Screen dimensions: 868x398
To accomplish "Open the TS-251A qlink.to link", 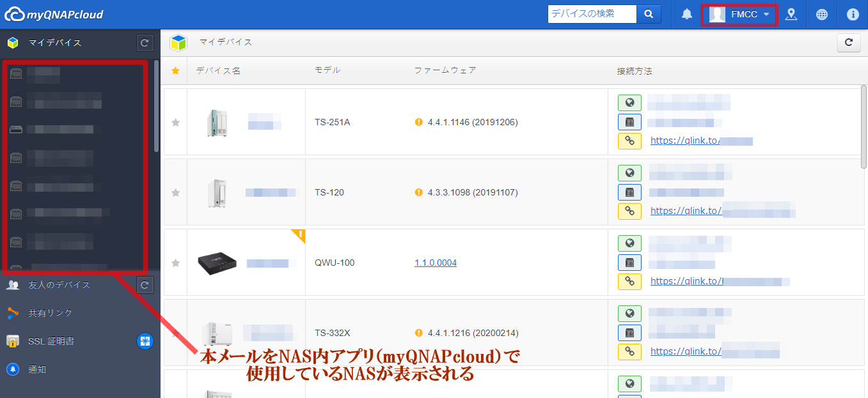I will click(x=701, y=141).
